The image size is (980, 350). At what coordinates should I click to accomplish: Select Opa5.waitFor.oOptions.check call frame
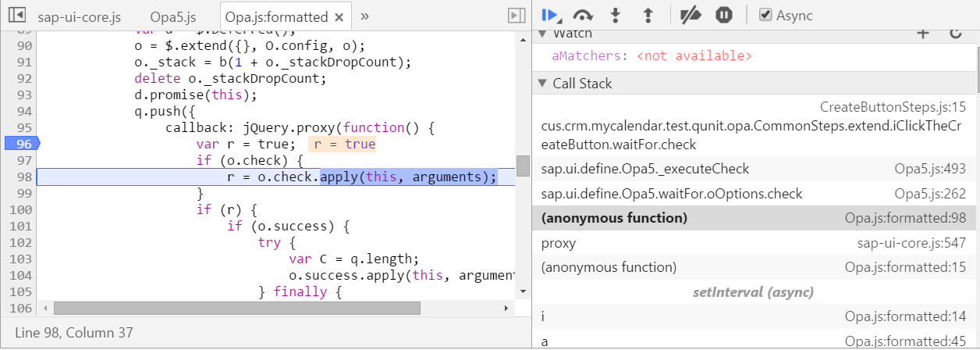point(753,193)
